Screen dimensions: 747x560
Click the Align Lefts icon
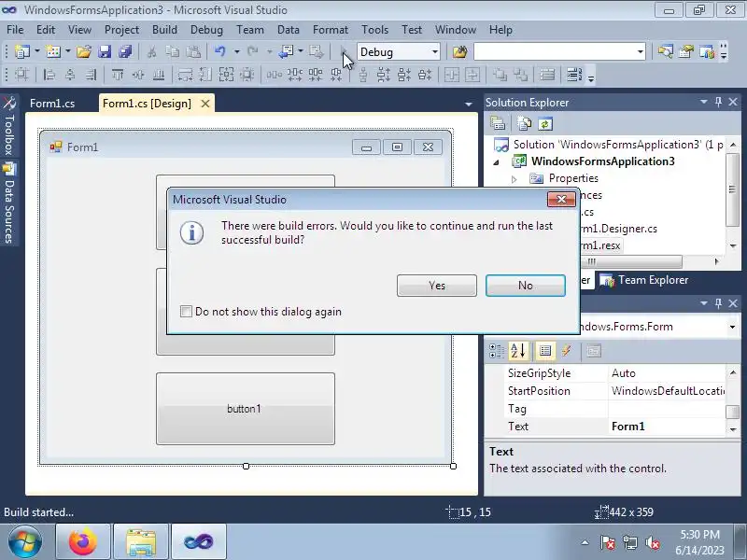[49, 75]
